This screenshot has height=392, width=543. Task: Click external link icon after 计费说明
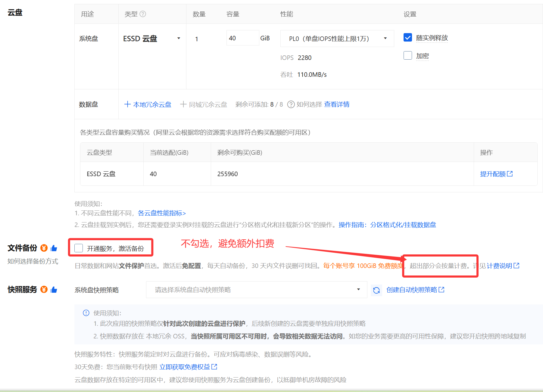click(516, 266)
